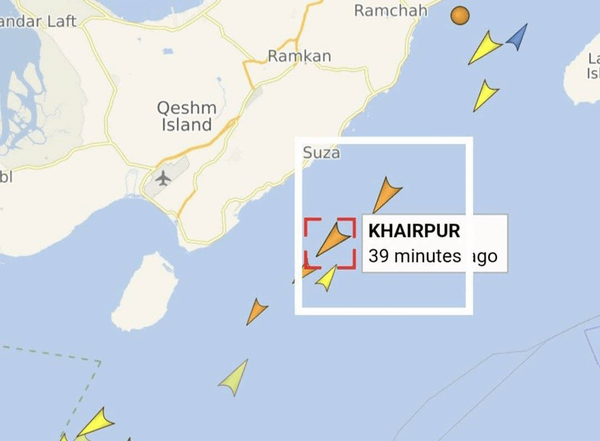Click the Bandar Laft label
The width and height of the screenshot is (600, 441).
[x=38, y=21]
